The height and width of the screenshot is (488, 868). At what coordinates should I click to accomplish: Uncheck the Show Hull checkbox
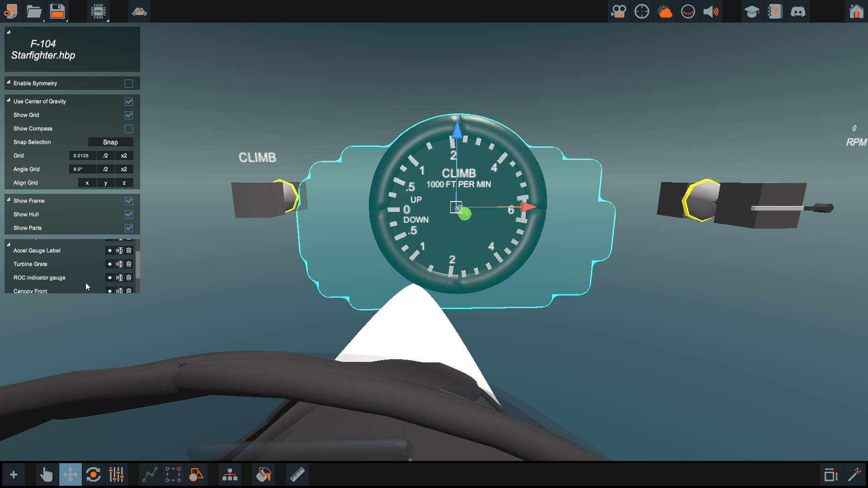[x=129, y=215]
